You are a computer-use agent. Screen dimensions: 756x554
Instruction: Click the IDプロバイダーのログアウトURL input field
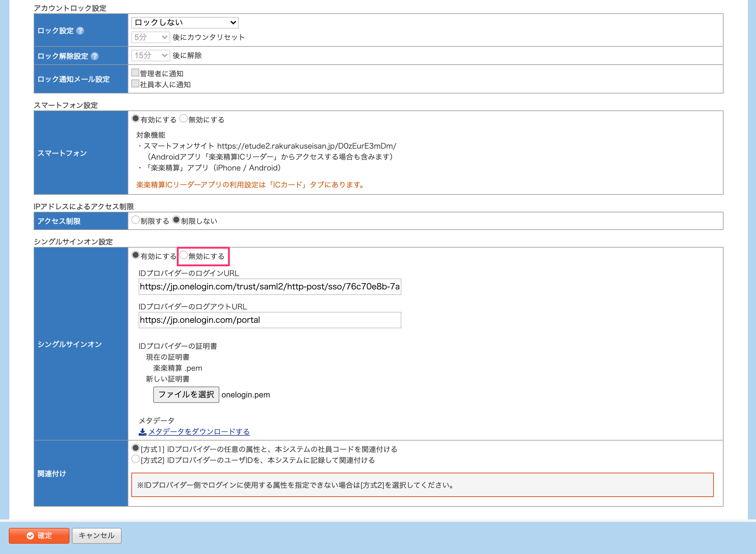pos(270,320)
